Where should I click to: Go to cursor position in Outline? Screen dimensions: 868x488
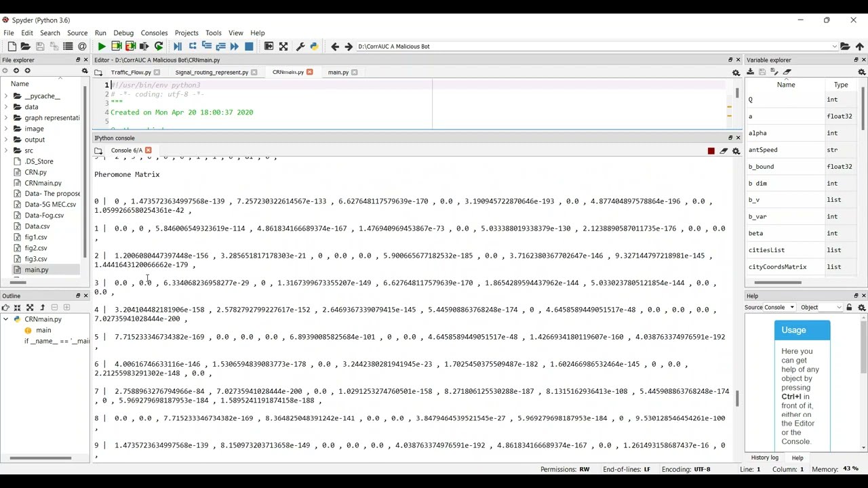5,308
